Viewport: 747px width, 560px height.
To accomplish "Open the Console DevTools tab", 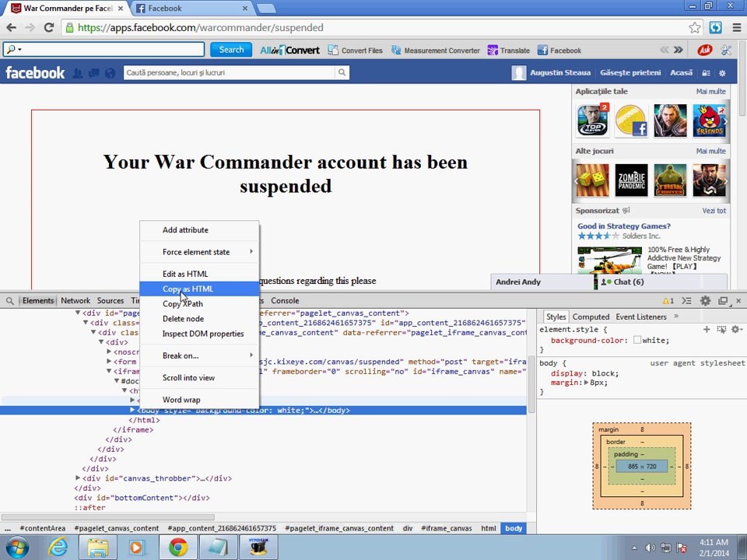I will pyautogui.click(x=285, y=300).
